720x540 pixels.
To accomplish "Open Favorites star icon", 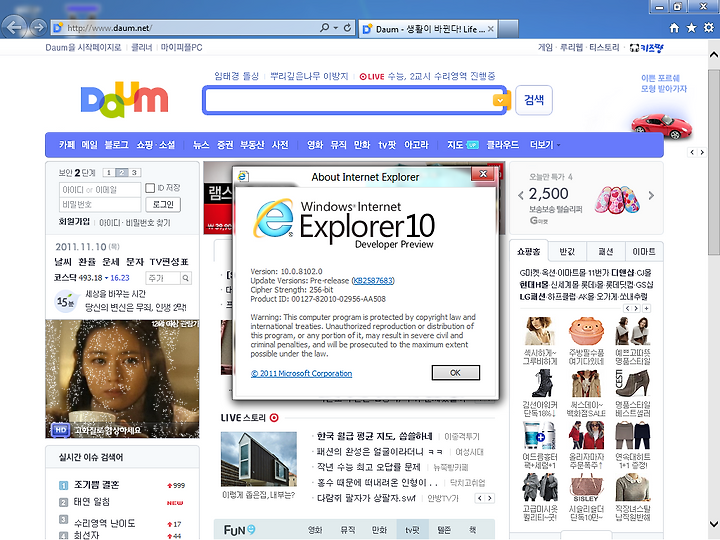I will 691,28.
